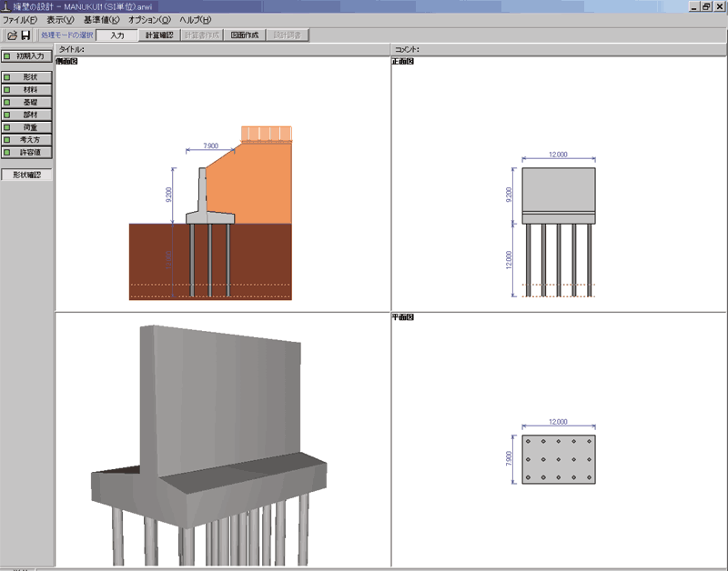Open the ファイル menu
This screenshot has height=571, width=728.
(21, 20)
